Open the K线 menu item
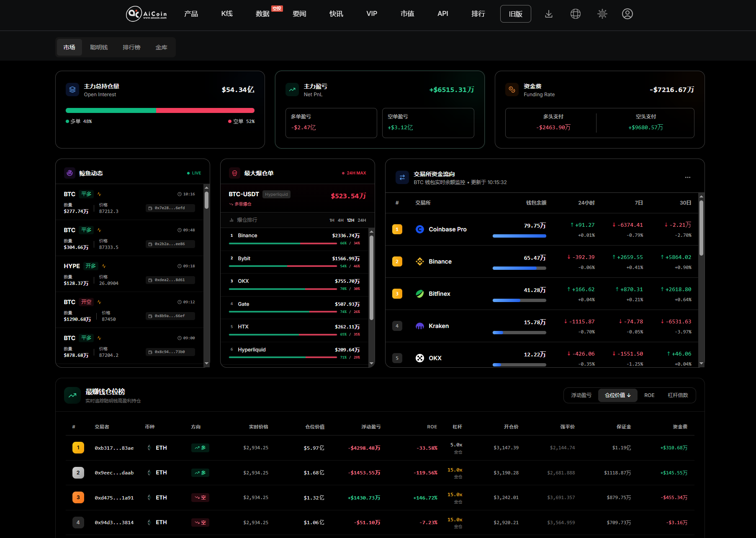Viewport: 756px width, 538px height. [x=227, y=14]
